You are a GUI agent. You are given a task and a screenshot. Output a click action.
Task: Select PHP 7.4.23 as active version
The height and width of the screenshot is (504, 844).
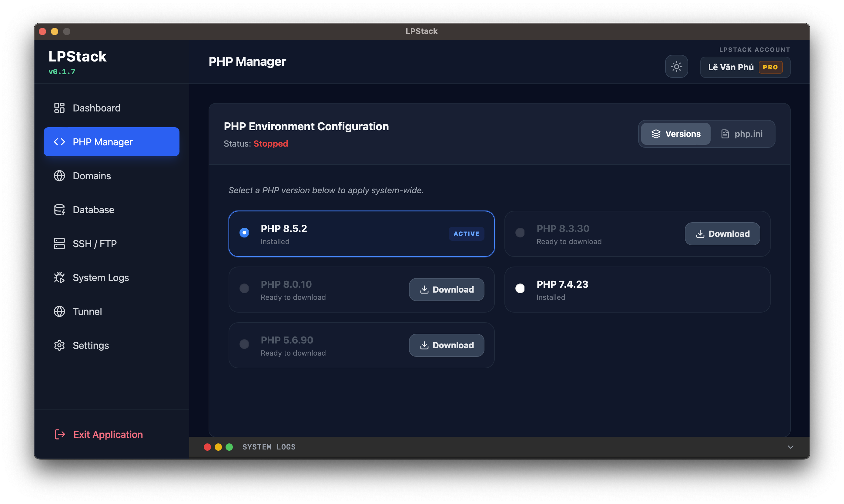pos(519,289)
